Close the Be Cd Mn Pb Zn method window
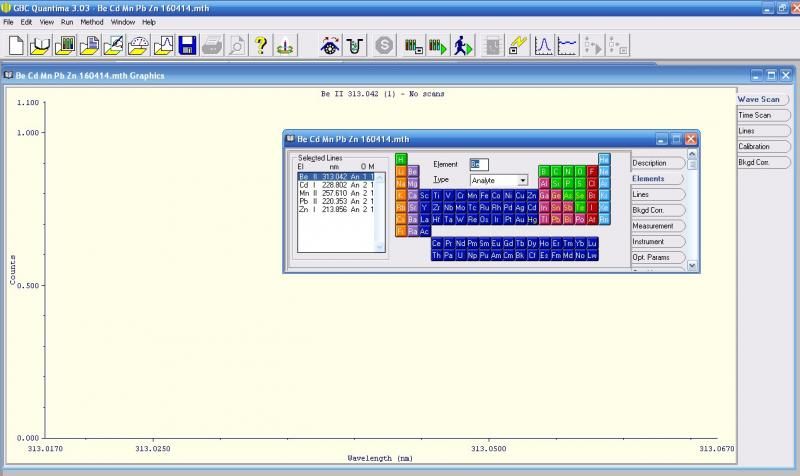 691,139
